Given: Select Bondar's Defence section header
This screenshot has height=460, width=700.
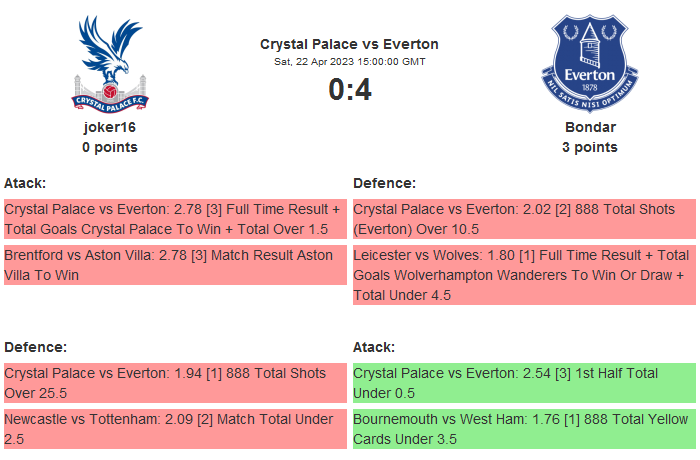Looking at the screenshot, I should tap(385, 183).
